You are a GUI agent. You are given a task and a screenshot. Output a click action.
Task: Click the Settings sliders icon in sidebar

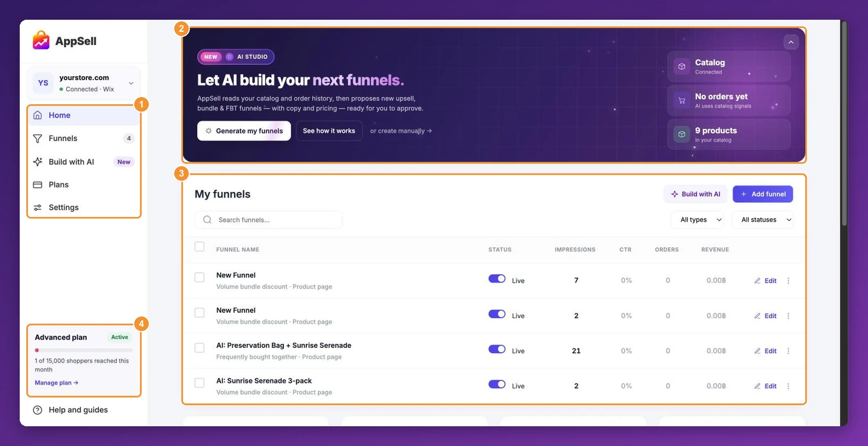37,207
